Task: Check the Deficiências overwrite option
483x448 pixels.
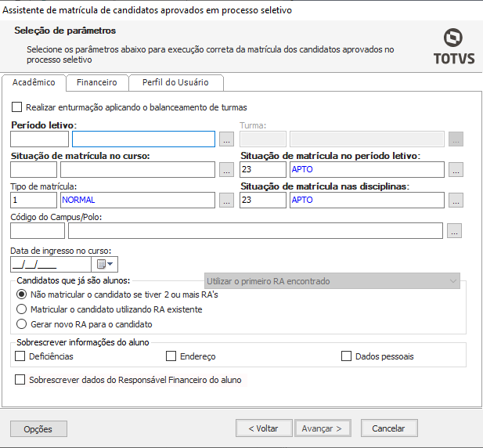Action: (20, 356)
